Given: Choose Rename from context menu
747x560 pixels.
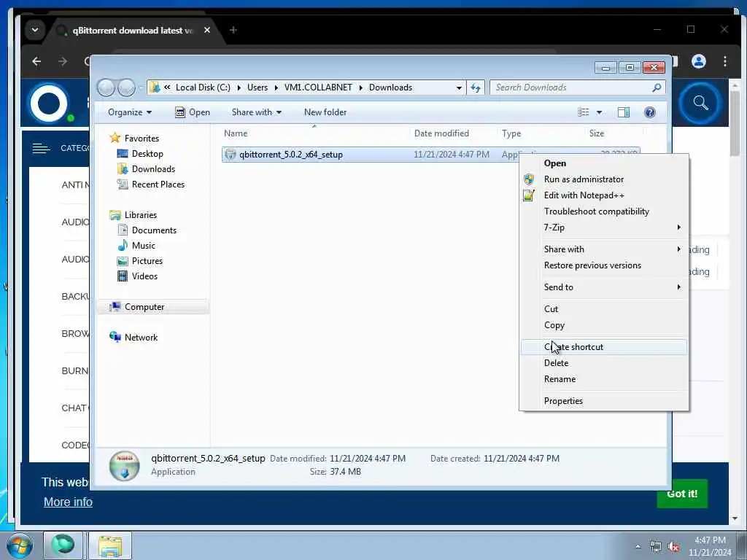Looking at the screenshot, I should pyautogui.click(x=560, y=379).
